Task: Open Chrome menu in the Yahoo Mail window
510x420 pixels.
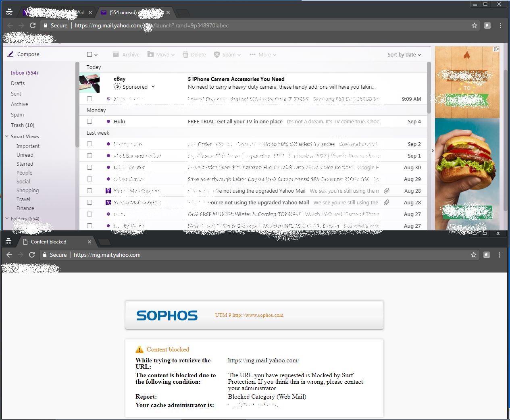Action: 500,25
